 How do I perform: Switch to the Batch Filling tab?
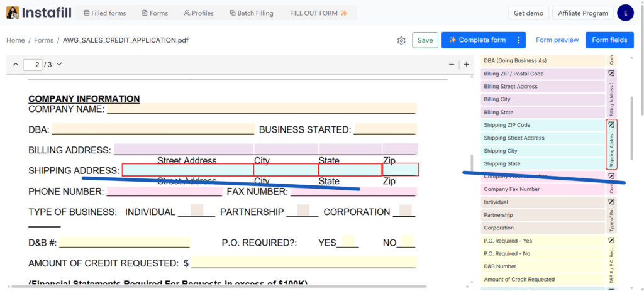(x=251, y=13)
